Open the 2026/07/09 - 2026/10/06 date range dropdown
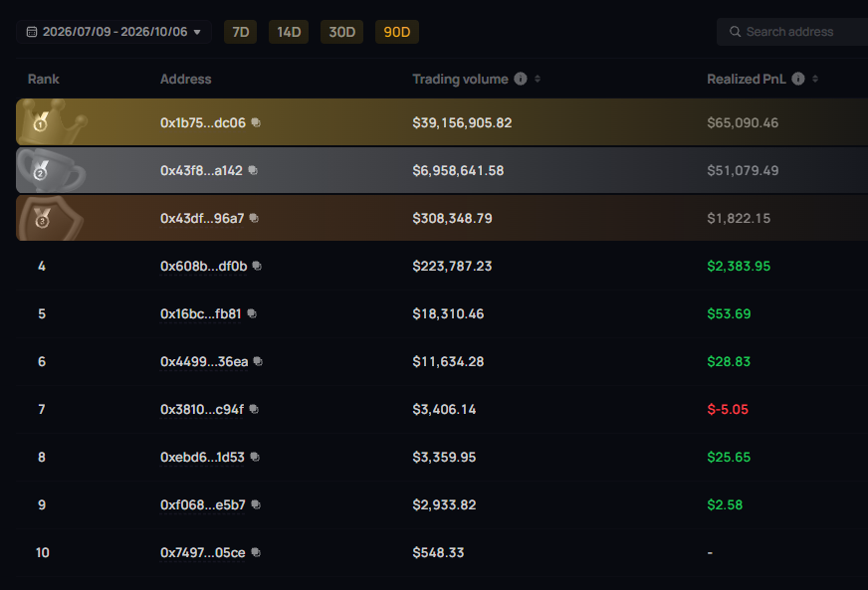This screenshot has width=868, height=590. [x=114, y=32]
